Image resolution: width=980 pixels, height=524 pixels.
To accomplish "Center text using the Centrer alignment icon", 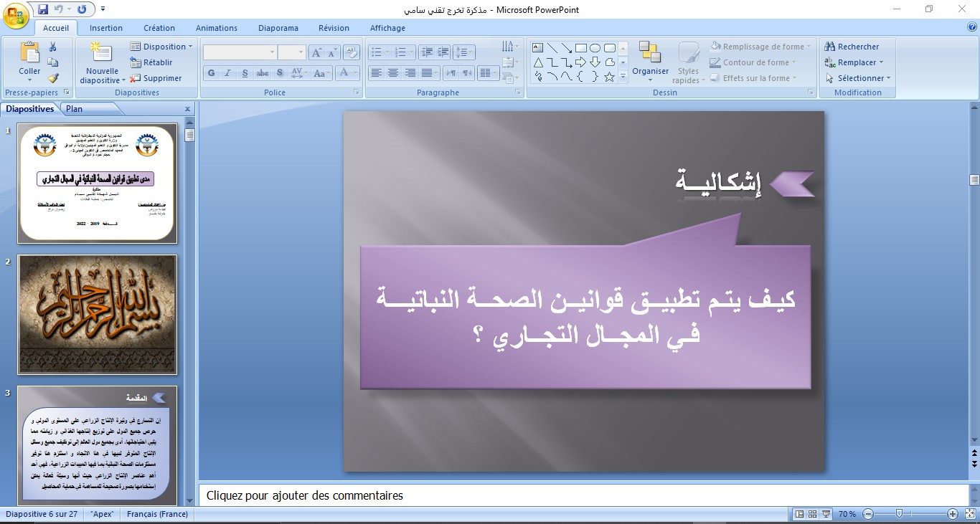I will tap(392, 73).
